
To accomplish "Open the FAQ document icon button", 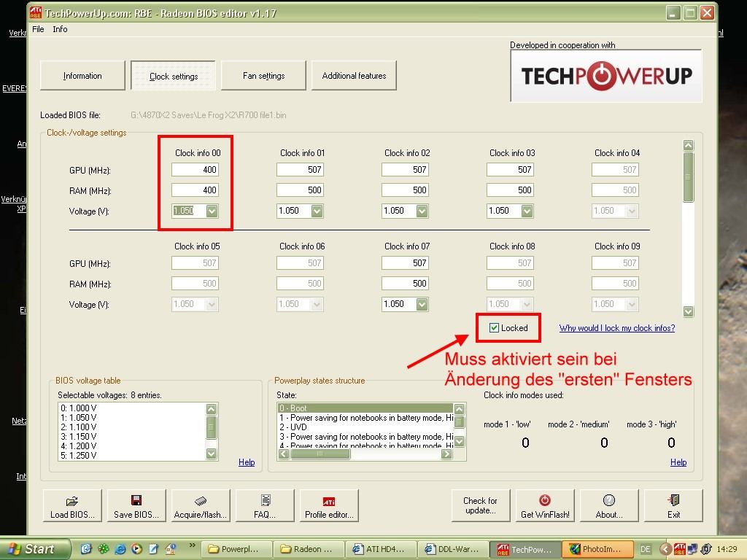I will [265, 506].
